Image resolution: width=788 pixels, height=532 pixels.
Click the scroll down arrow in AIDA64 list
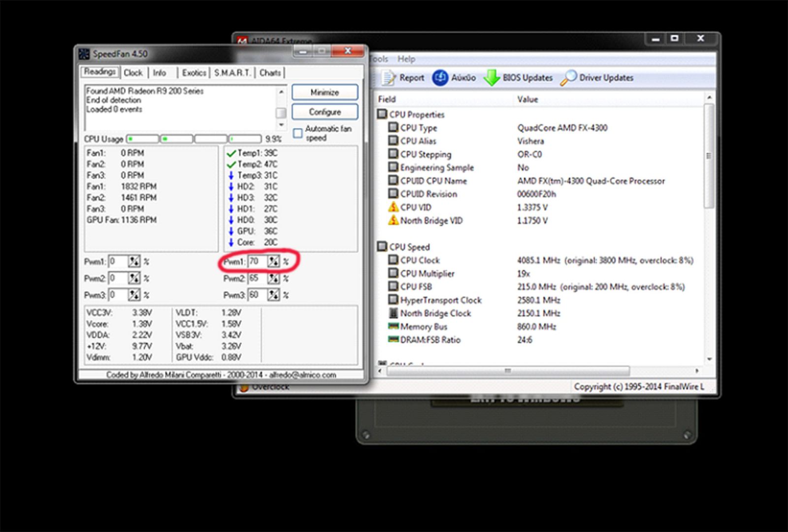click(709, 359)
